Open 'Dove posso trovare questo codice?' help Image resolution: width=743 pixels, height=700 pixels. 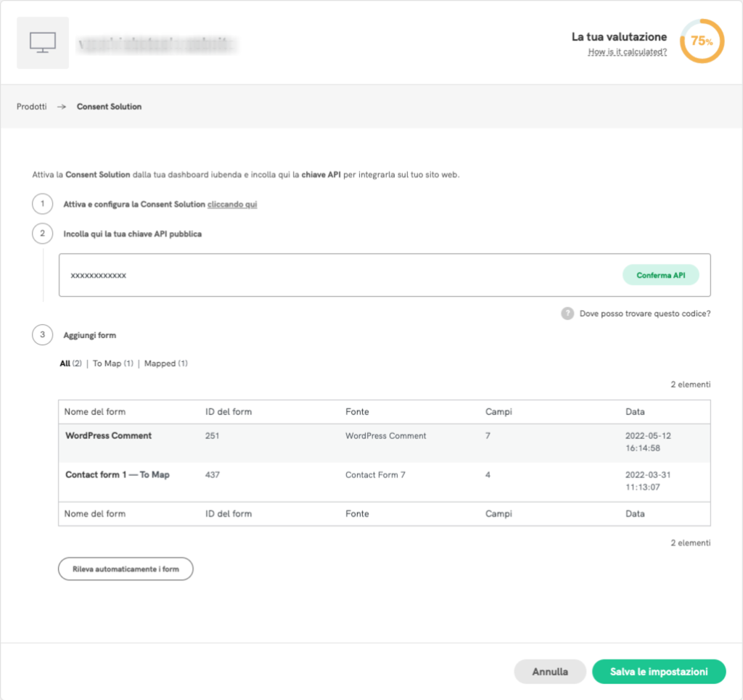pyautogui.click(x=644, y=313)
